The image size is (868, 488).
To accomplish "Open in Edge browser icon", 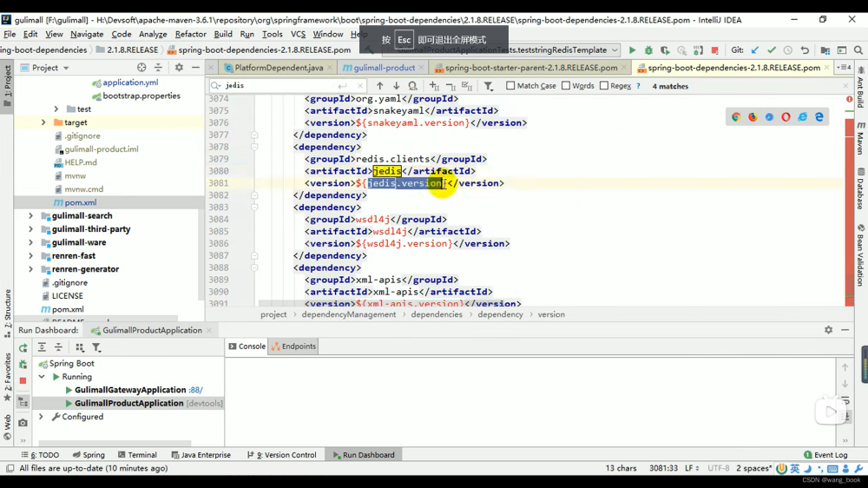I will tap(819, 117).
